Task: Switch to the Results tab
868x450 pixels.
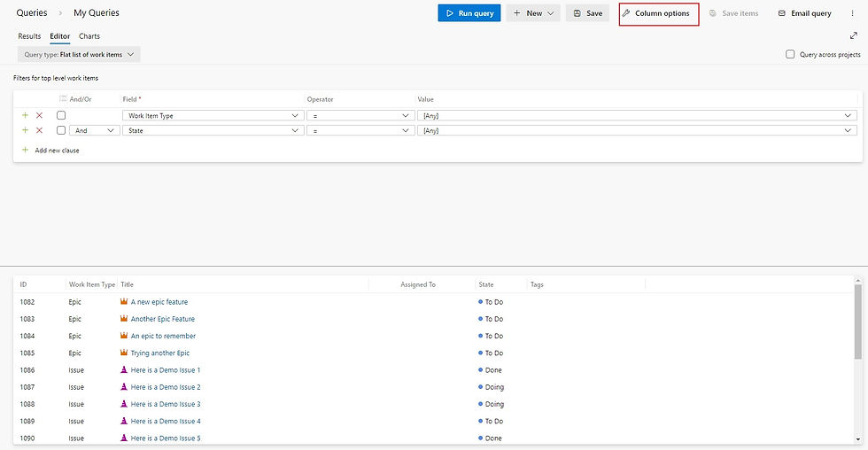Action: click(29, 36)
